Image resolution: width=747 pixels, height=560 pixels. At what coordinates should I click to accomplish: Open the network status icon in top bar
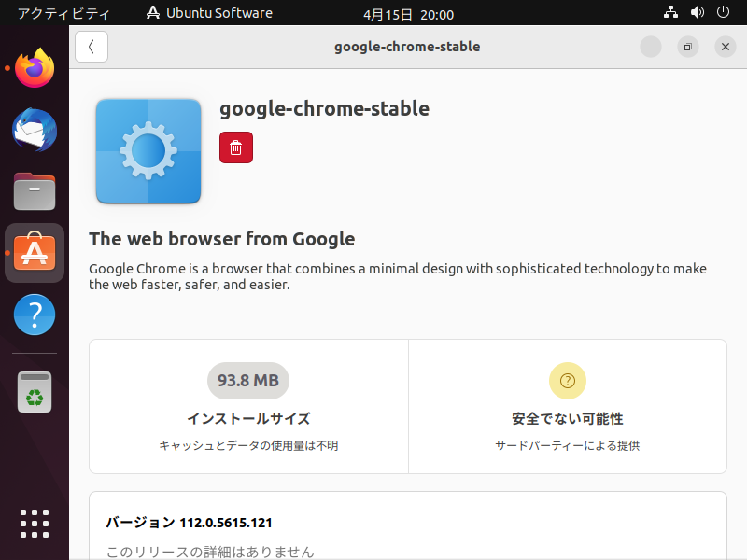click(670, 12)
